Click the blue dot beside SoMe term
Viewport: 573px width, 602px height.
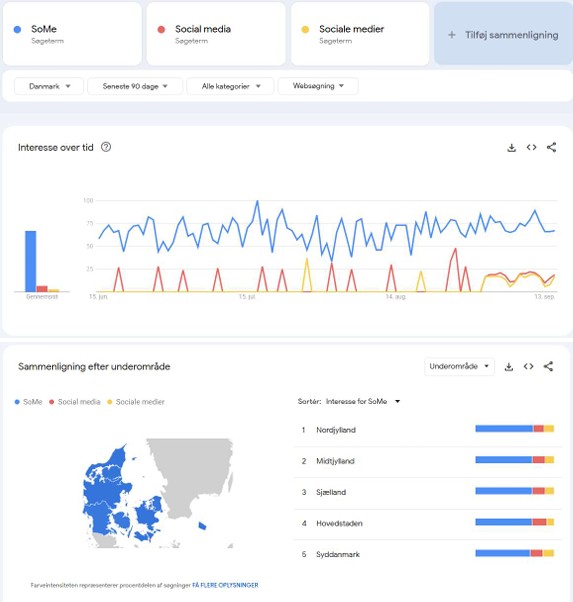(17, 30)
